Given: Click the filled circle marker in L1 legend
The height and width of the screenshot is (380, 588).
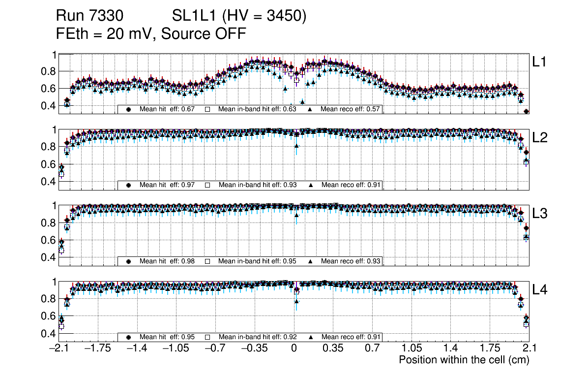Looking at the screenshot, I should [129, 109].
